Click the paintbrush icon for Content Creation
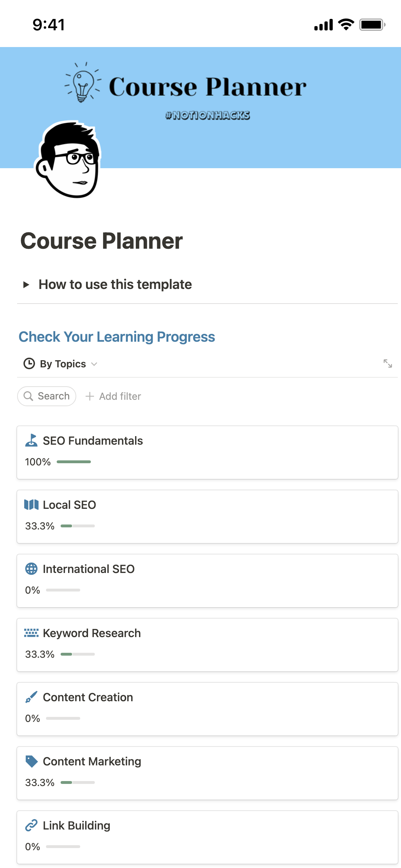Screen dimensions: 401x868 tap(31, 697)
